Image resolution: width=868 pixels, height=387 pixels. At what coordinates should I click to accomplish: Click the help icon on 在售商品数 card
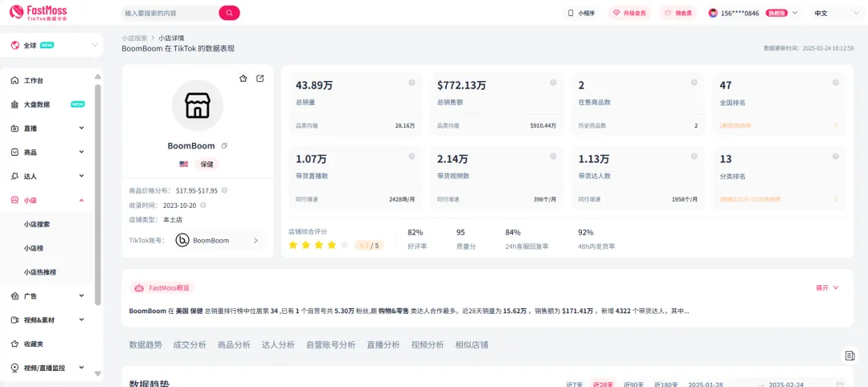coord(694,83)
